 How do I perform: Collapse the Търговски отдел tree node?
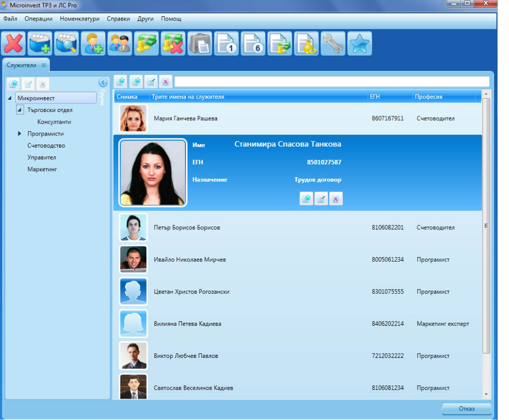point(20,110)
